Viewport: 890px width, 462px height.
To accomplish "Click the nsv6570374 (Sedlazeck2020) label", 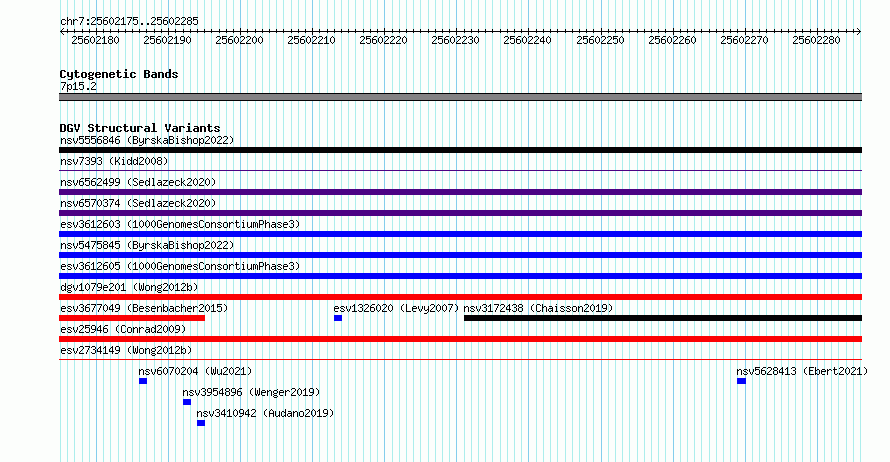I will 138,203.
